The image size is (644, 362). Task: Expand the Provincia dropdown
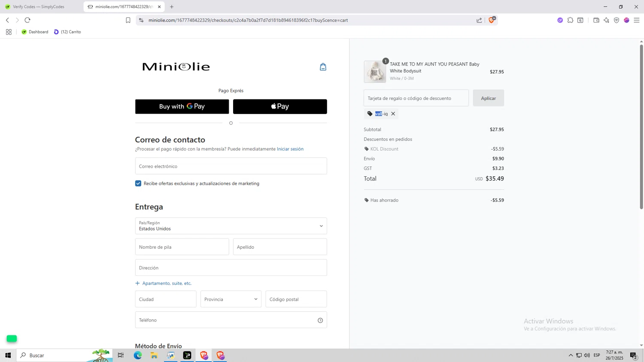coord(231,299)
